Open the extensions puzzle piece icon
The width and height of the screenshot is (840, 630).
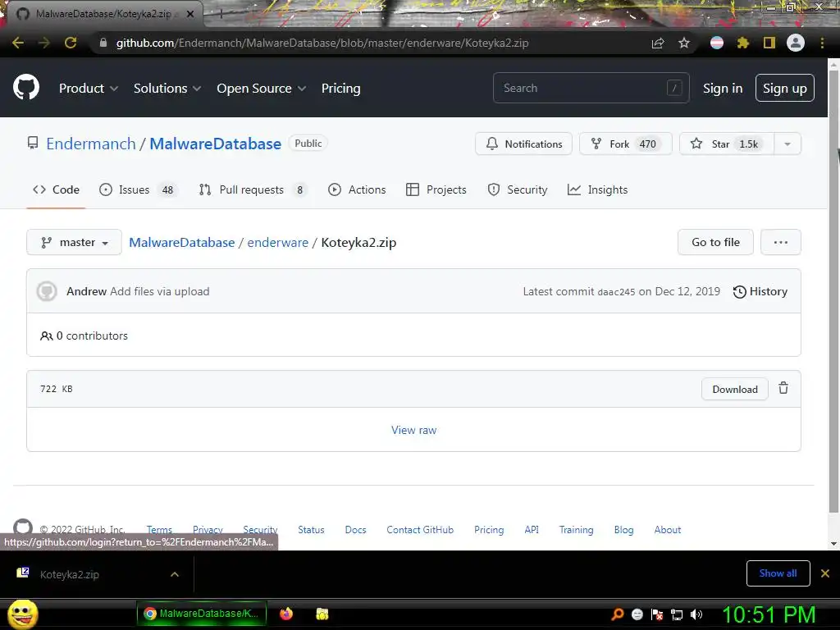click(742, 43)
